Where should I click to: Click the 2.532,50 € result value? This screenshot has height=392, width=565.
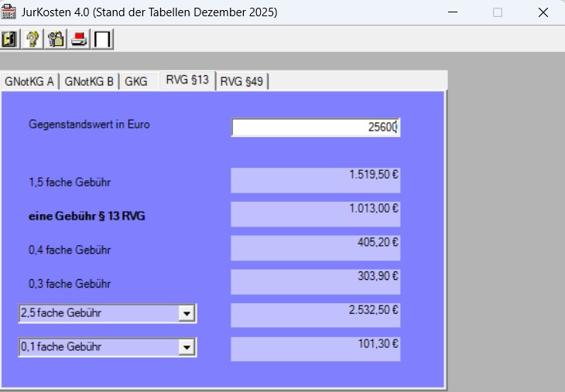tap(373, 310)
